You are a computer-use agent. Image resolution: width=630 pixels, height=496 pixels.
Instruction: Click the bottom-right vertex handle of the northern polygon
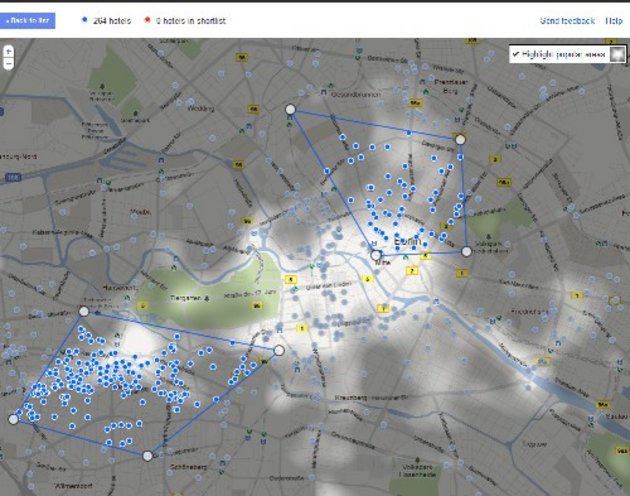(x=466, y=251)
